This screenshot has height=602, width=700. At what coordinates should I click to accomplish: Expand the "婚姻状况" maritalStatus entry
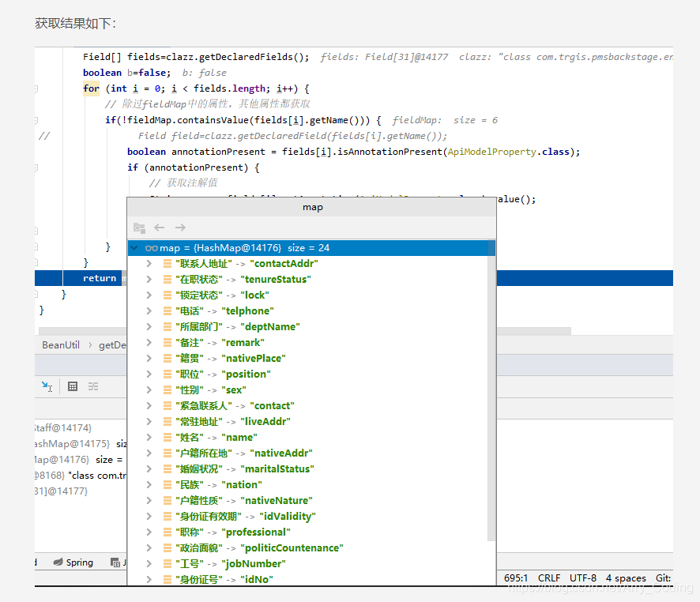[149, 469]
